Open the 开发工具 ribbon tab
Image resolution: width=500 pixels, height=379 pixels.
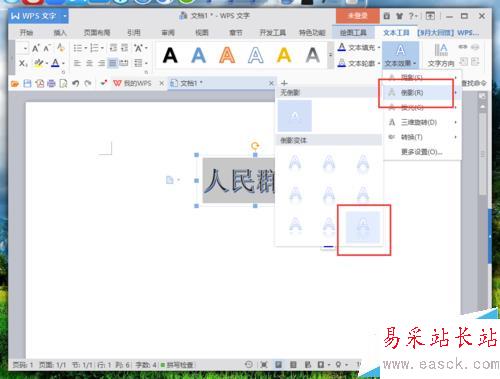[x=273, y=32]
